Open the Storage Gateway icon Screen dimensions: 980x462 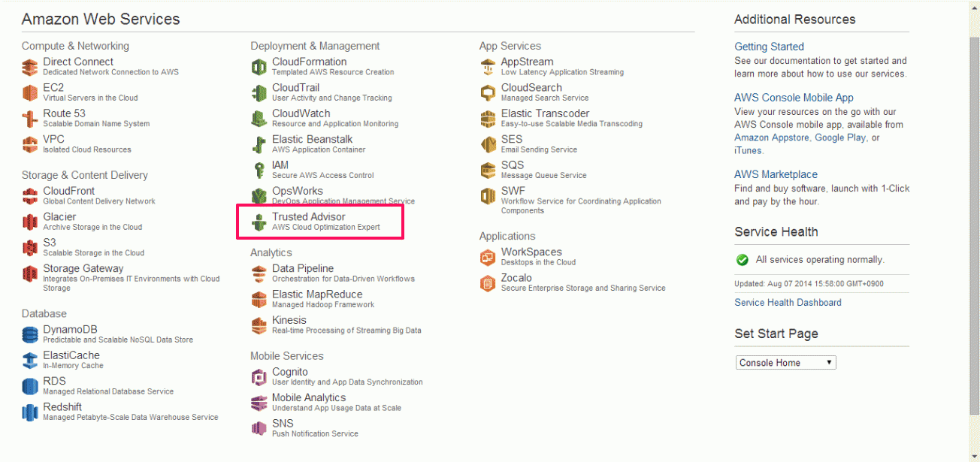(x=30, y=273)
